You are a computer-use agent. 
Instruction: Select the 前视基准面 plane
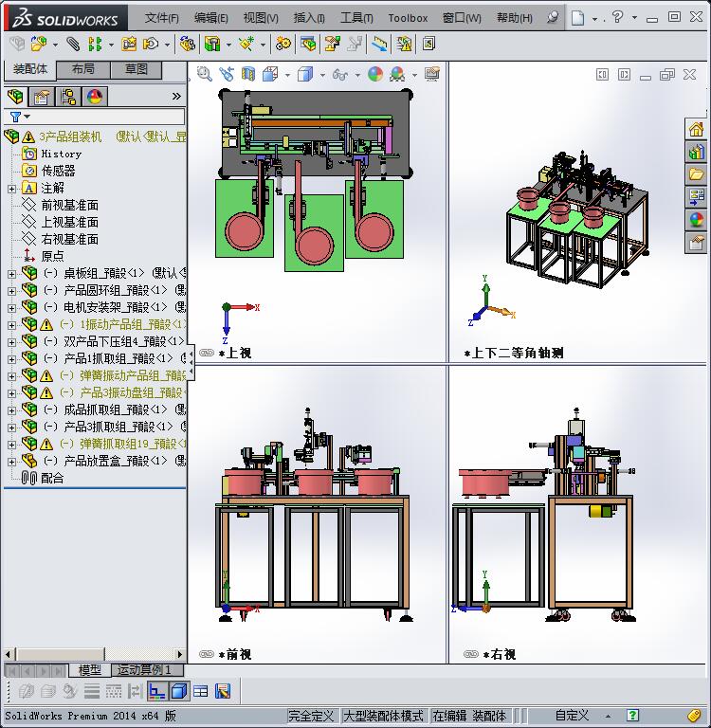click(69, 205)
